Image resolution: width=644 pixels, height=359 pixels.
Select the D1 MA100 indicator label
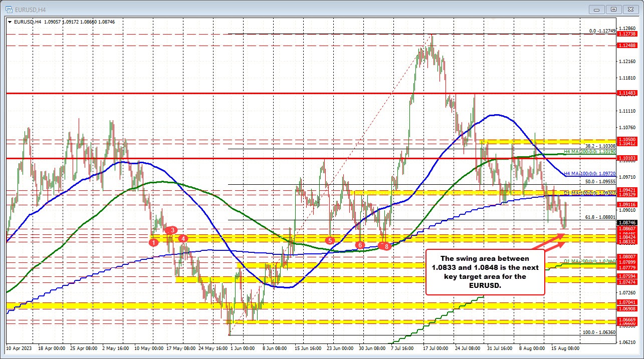coord(589,193)
